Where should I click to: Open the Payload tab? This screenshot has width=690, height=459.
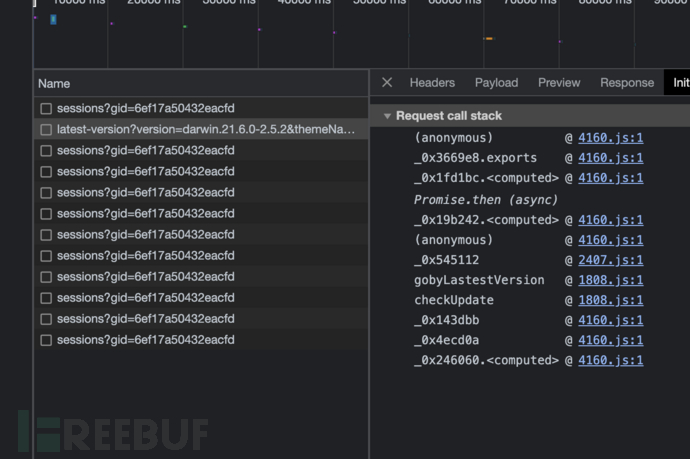point(496,83)
